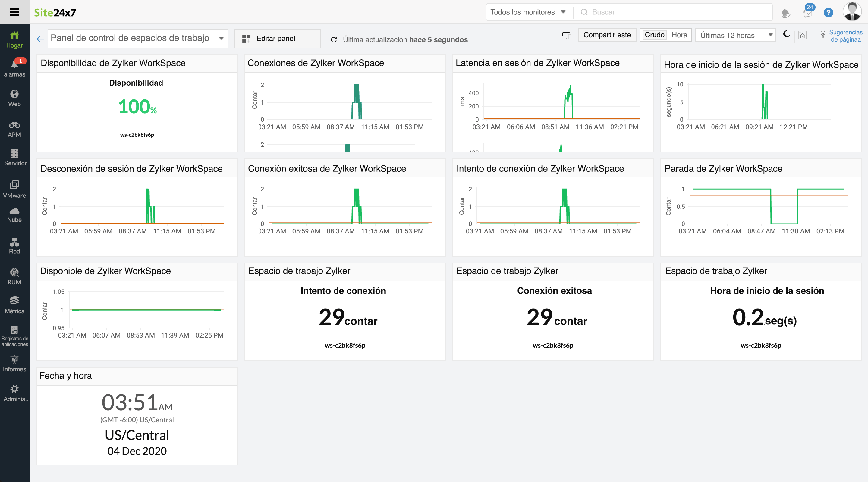Open Sugerencias de páginaa link
The width and height of the screenshot is (868, 482).
(x=846, y=36)
